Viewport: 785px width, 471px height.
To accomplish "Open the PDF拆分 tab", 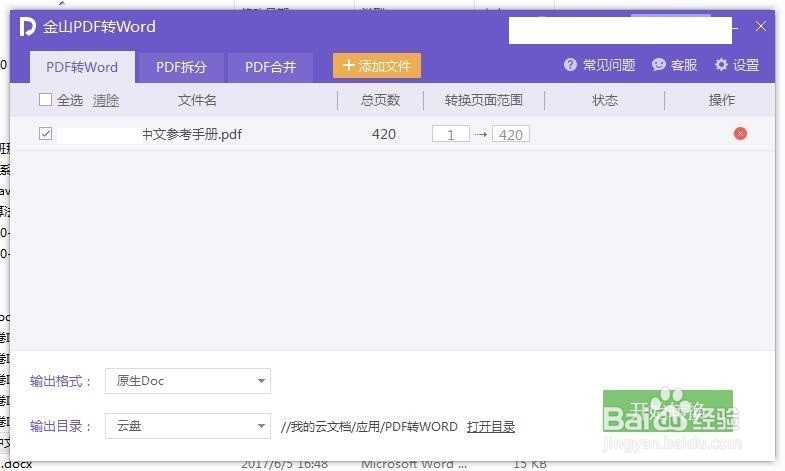I will (x=181, y=67).
